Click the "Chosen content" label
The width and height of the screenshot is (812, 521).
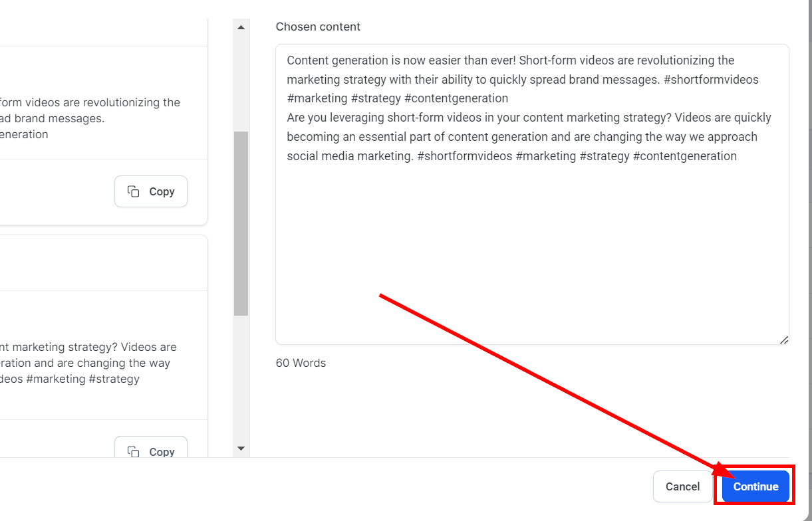[x=318, y=27]
